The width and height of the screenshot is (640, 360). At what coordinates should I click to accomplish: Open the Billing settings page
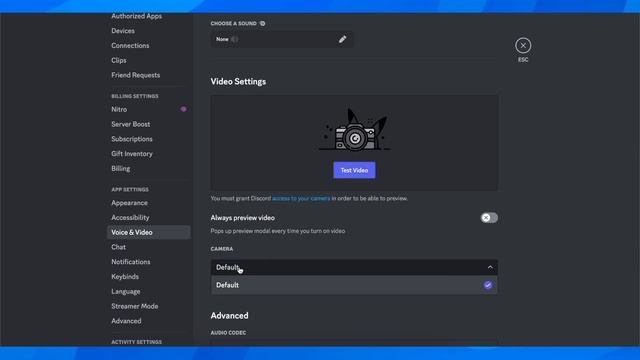(121, 168)
